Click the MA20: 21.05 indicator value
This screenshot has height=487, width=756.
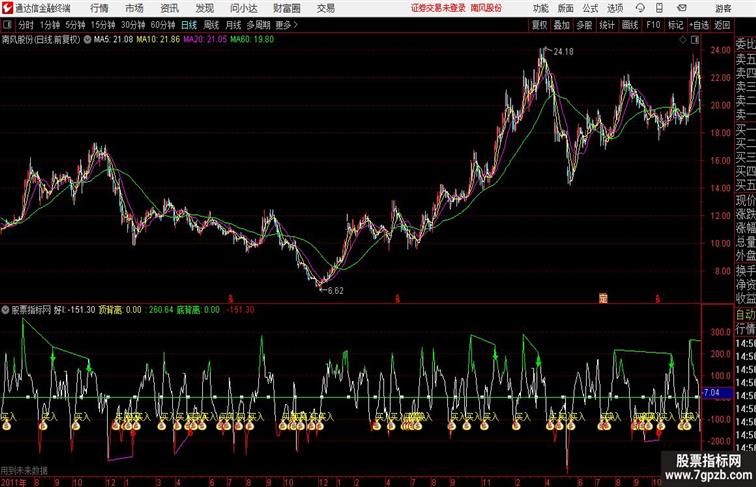(205, 40)
